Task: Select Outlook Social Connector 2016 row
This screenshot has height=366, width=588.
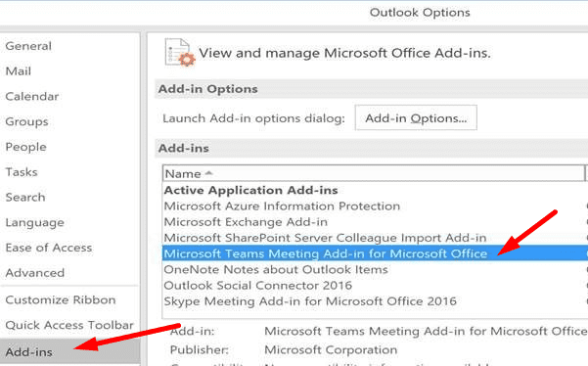Action: (x=375, y=286)
